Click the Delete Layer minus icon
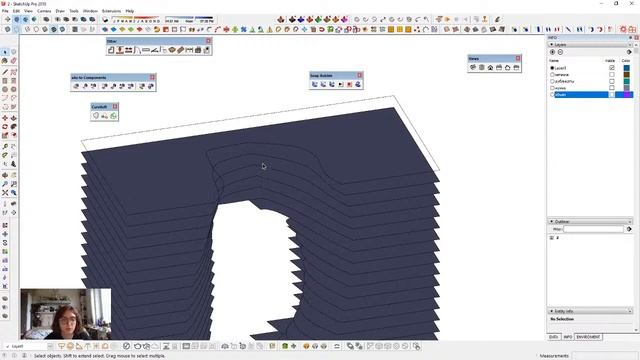640x360 pixels. (x=560, y=52)
